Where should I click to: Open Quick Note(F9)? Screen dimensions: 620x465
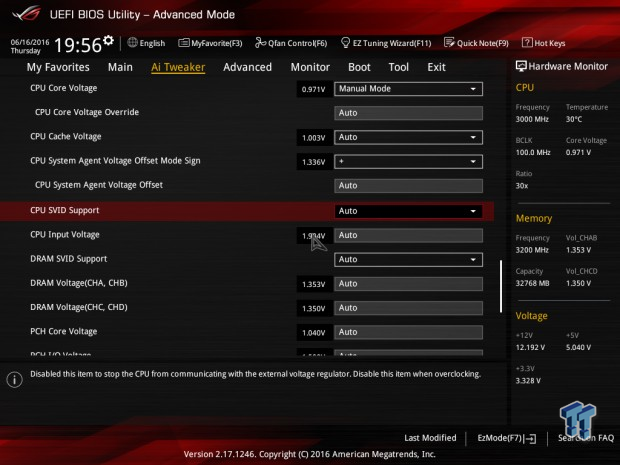[x=476, y=43]
